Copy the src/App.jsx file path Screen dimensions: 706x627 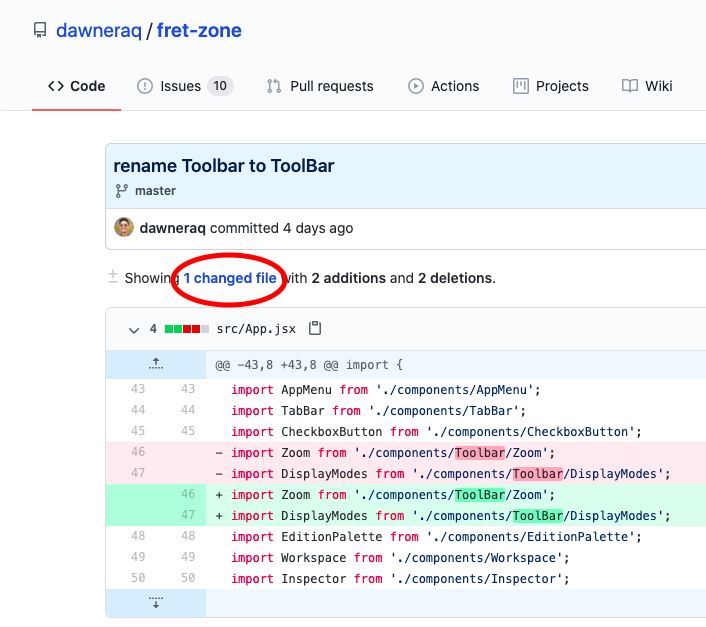pyautogui.click(x=315, y=329)
